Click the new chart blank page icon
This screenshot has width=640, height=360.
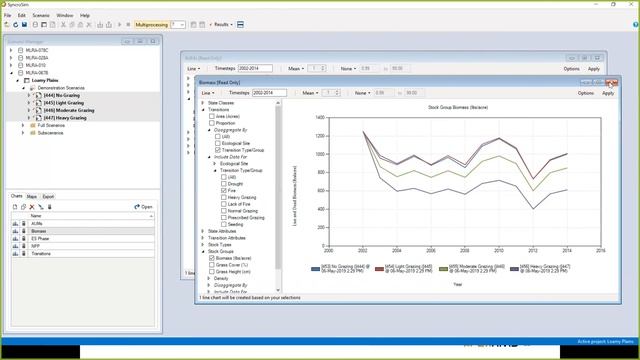15,207
